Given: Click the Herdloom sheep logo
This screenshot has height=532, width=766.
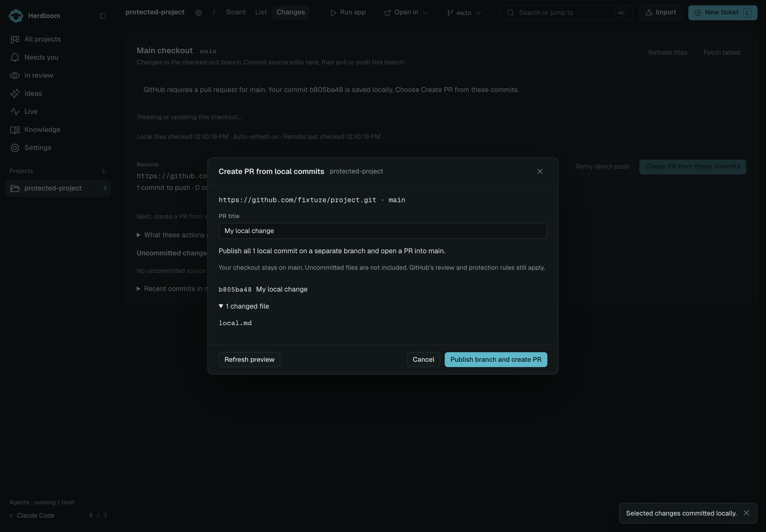Looking at the screenshot, I should [x=16, y=16].
